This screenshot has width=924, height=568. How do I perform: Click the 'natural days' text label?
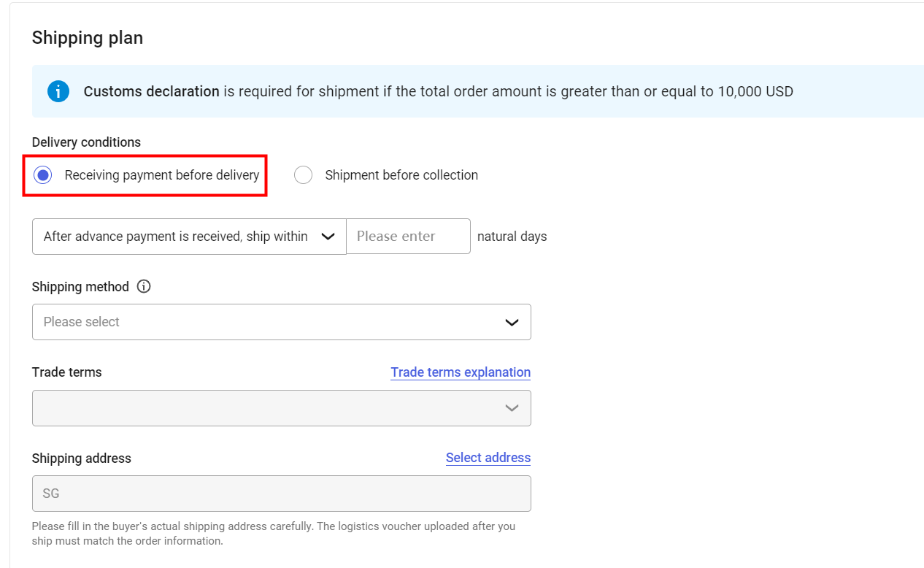pyautogui.click(x=512, y=237)
